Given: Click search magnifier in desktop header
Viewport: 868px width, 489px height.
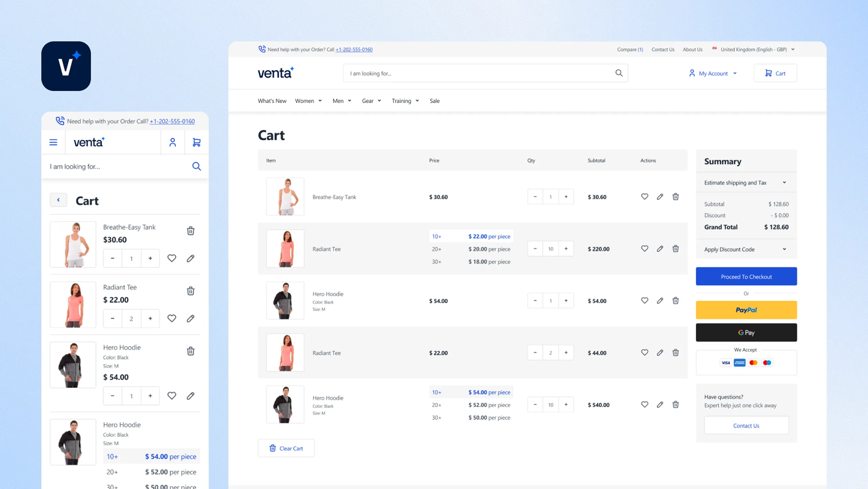Looking at the screenshot, I should (x=619, y=73).
